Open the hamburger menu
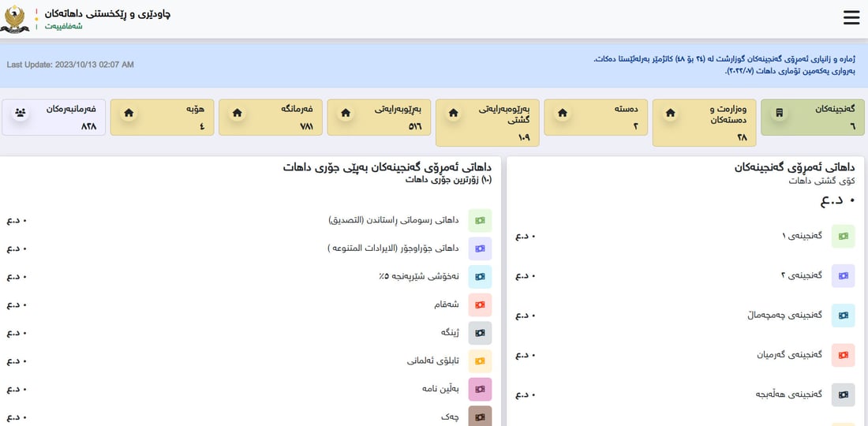The width and height of the screenshot is (868, 426). click(x=851, y=17)
